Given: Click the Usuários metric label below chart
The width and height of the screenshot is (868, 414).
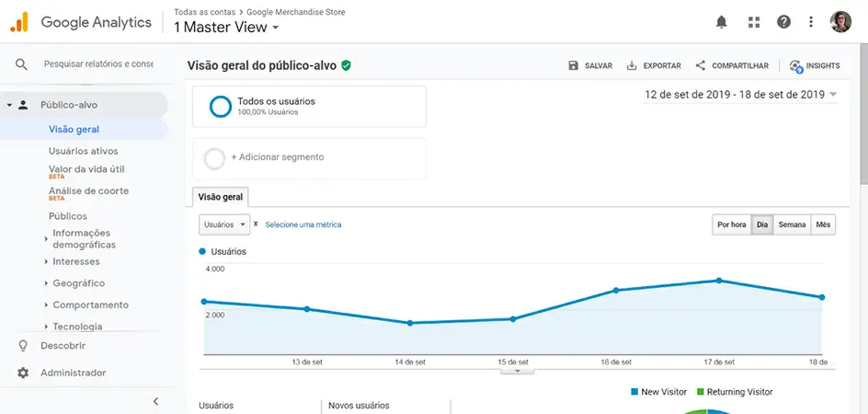Looking at the screenshot, I should click(216, 406).
